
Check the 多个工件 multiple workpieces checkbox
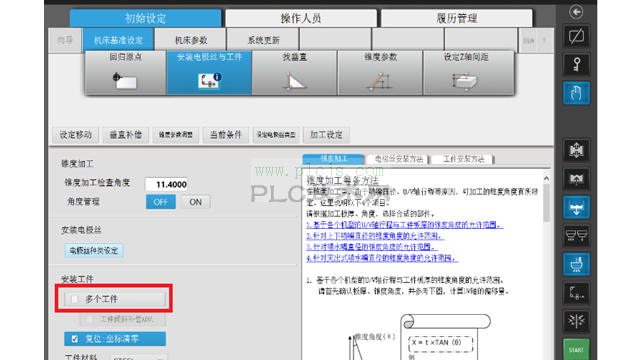pyautogui.click(x=75, y=299)
